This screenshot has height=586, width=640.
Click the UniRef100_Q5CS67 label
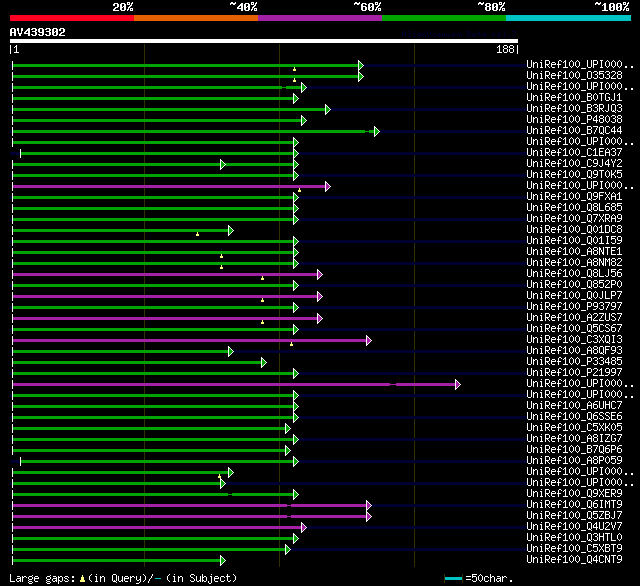[574, 329]
